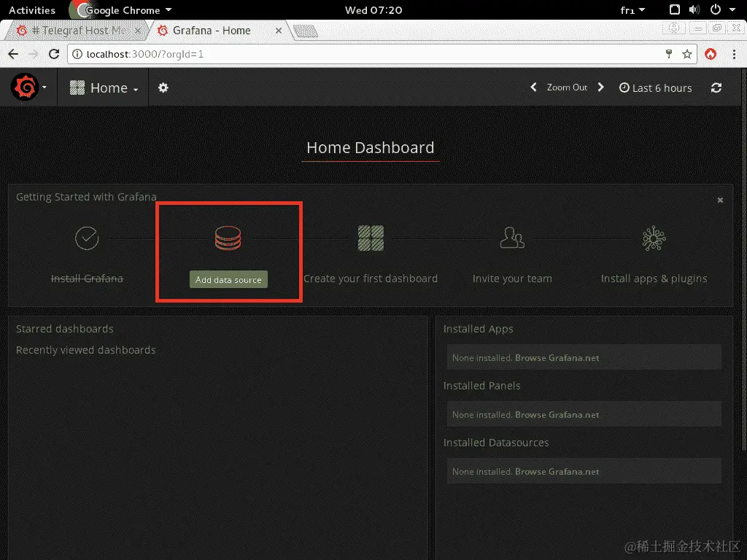Viewport: 747px width, 560px height.
Task: Open the power system menu
Action: [716, 9]
